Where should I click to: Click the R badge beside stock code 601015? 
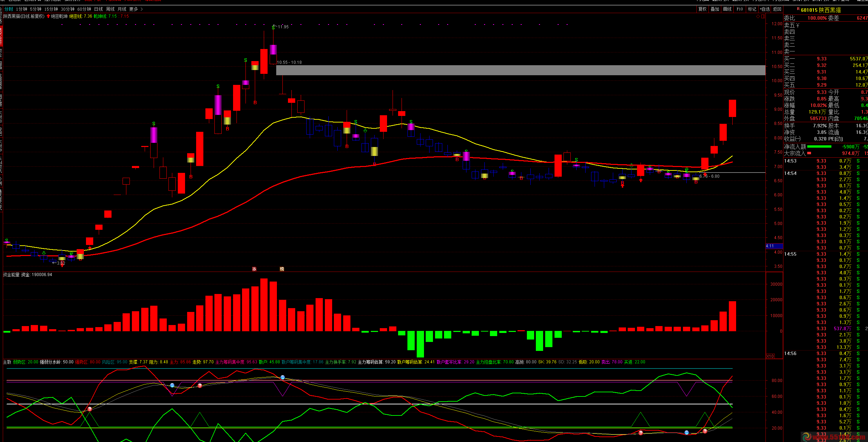(x=798, y=9)
